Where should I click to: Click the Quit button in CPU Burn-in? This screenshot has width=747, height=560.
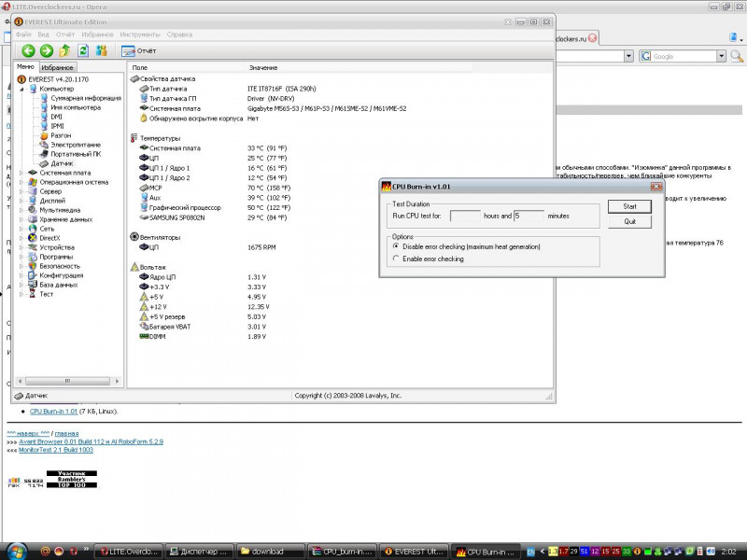[x=629, y=222]
